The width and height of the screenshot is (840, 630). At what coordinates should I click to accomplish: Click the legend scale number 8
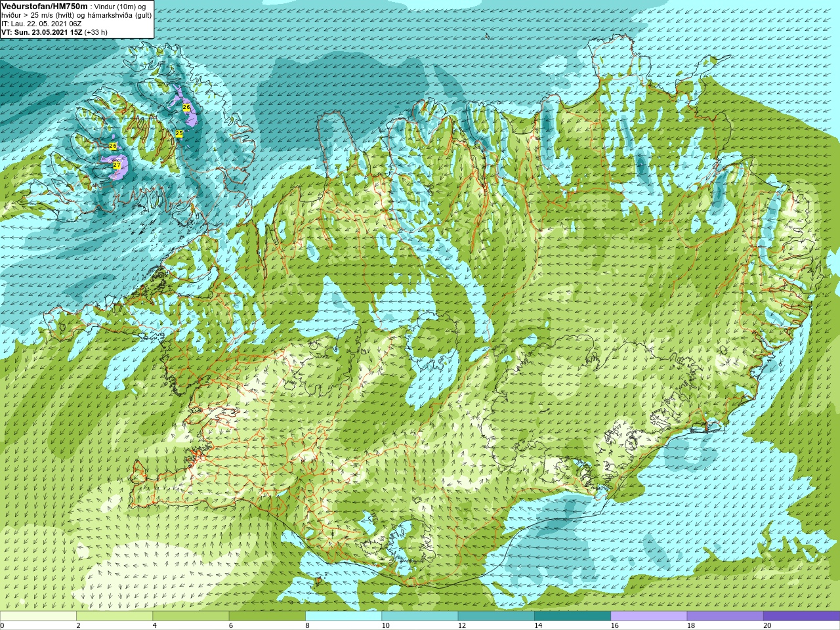307,625
